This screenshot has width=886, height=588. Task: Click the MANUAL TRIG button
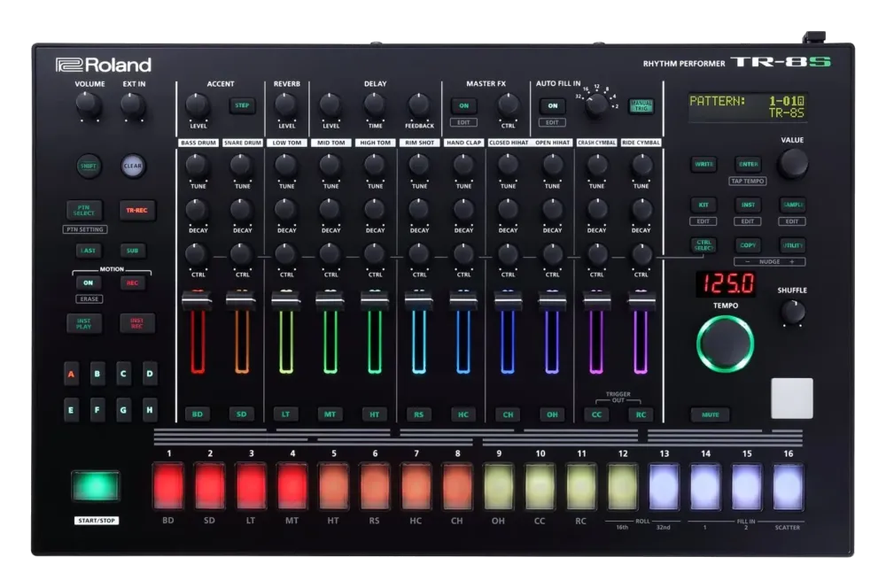[x=641, y=105]
